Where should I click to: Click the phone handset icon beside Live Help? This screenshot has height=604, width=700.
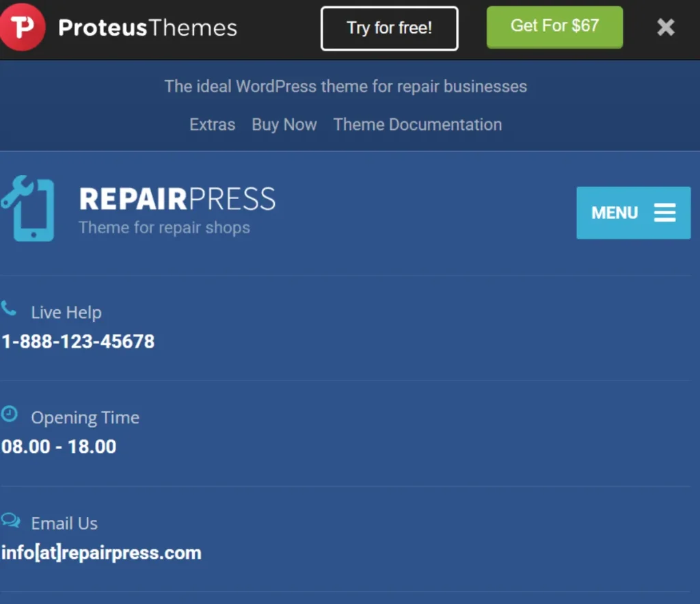pos(8,308)
